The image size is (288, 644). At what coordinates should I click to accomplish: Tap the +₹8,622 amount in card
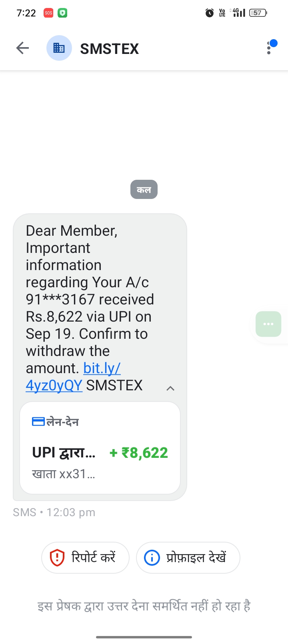click(139, 453)
